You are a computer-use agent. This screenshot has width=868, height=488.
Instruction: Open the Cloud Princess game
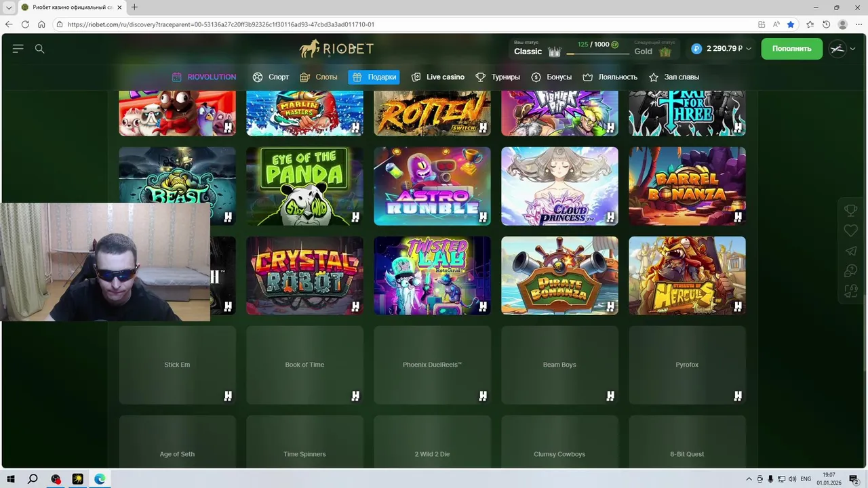[x=559, y=186]
